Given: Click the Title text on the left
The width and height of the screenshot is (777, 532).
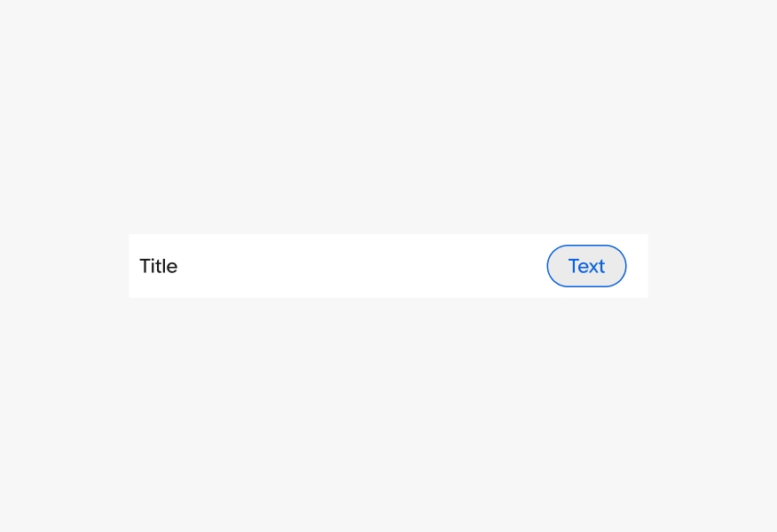Looking at the screenshot, I should point(158,266).
